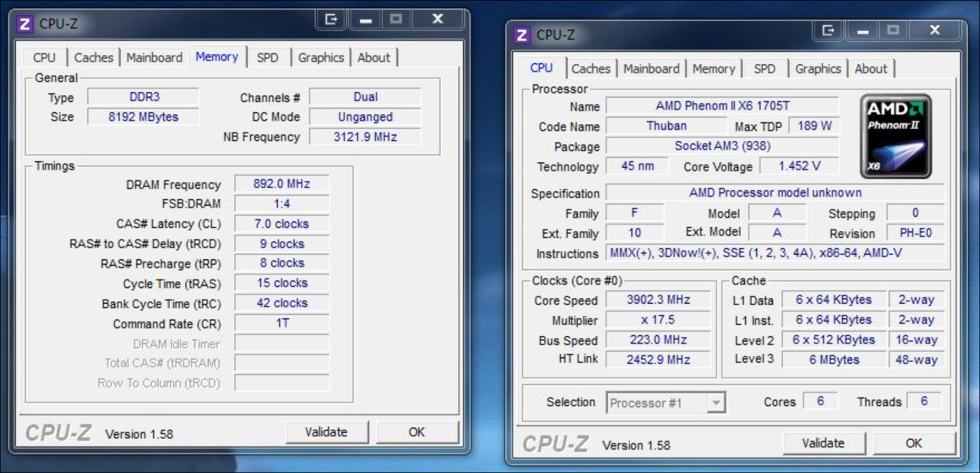This screenshot has height=473, width=980.
Task: Click the AMD Phenom II processor logo
Action: point(896,136)
